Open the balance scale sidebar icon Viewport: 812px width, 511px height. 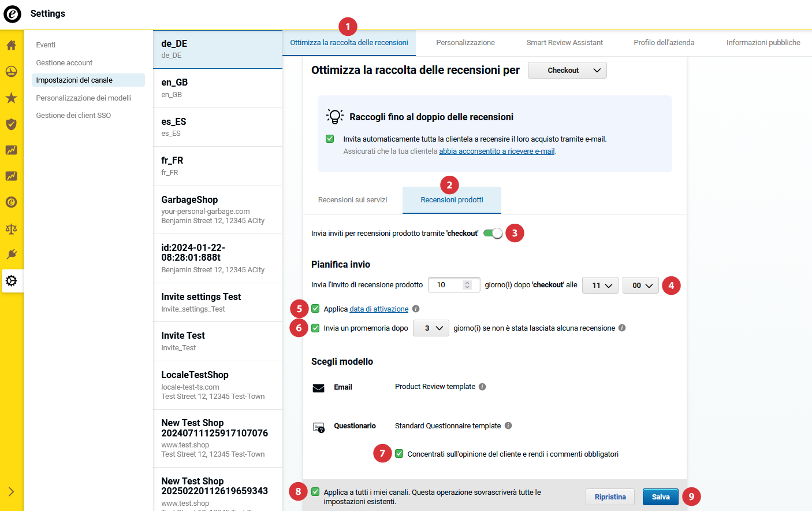tap(11, 229)
